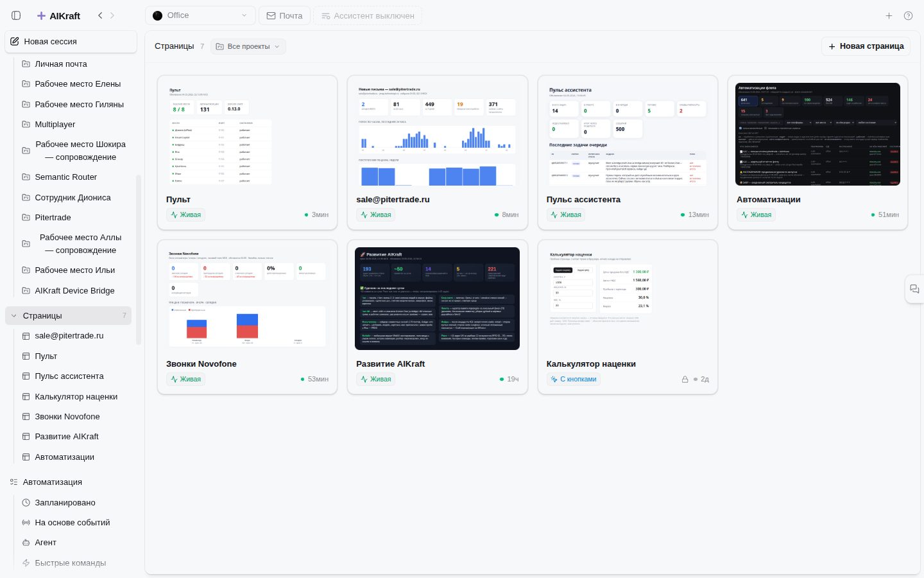Screen dimensions: 924x578
Task: Select Личная почта in the sidebar
Action: pos(61,64)
